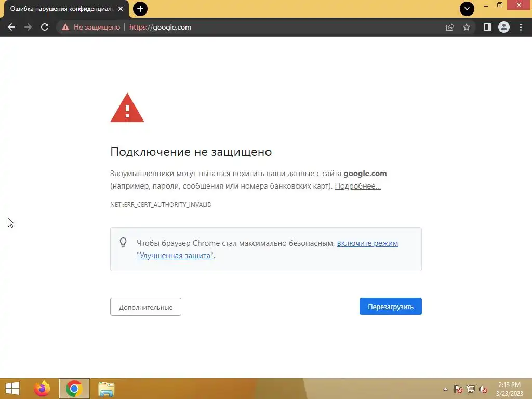Viewport: 532px width, 399px height.
Task: Bookmark this page with the star icon
Action: point(467,27)
